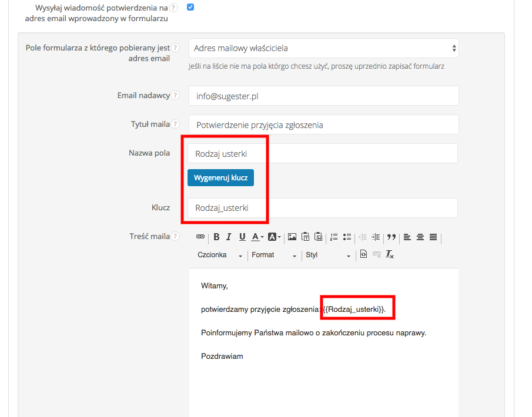Apply block quote formatting
Screen dimensions: 532x417
391,237
